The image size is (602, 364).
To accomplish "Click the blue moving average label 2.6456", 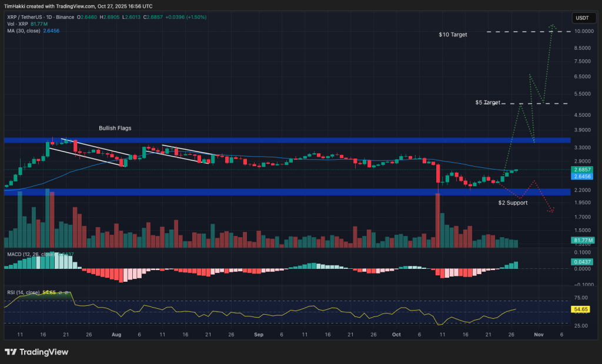I will point(583,176).
